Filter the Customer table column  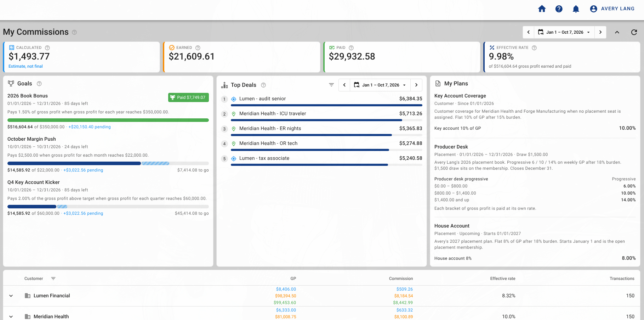click(53, 279)
